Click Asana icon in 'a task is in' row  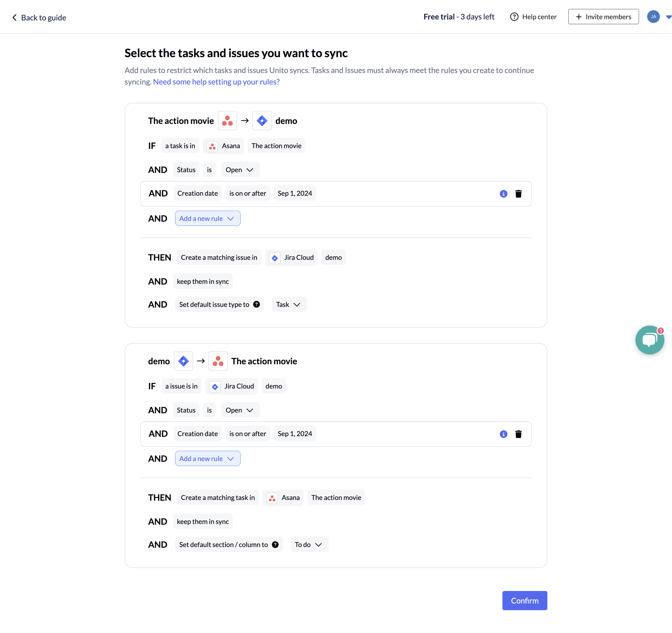click(212, 146)
